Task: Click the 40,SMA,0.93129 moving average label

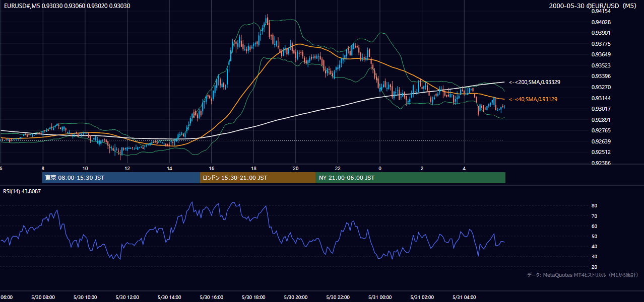Action: pos(533,99)
